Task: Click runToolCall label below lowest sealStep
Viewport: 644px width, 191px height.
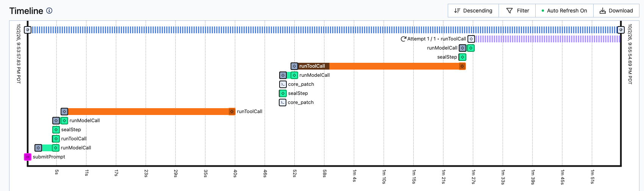Action: pos(74,139)
